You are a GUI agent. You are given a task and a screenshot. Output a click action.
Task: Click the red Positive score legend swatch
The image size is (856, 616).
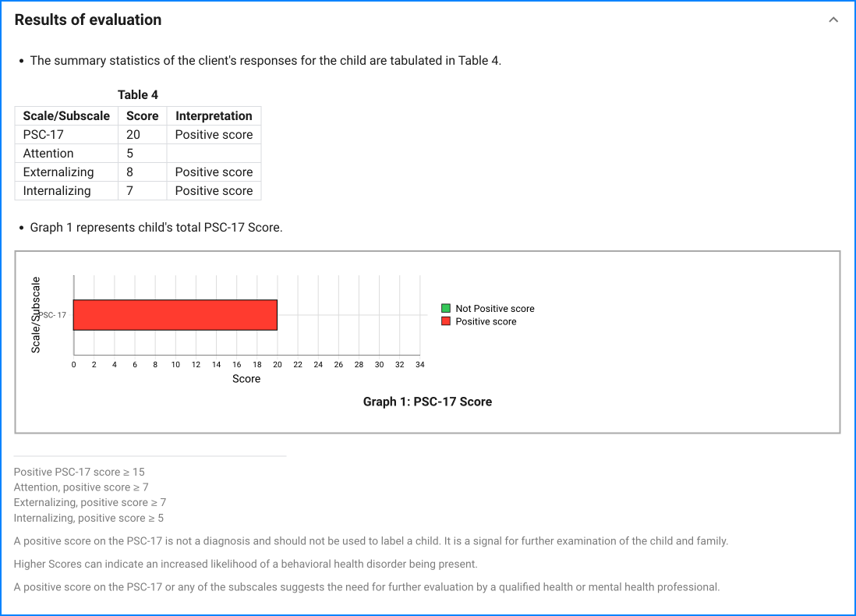pos(446,321)
